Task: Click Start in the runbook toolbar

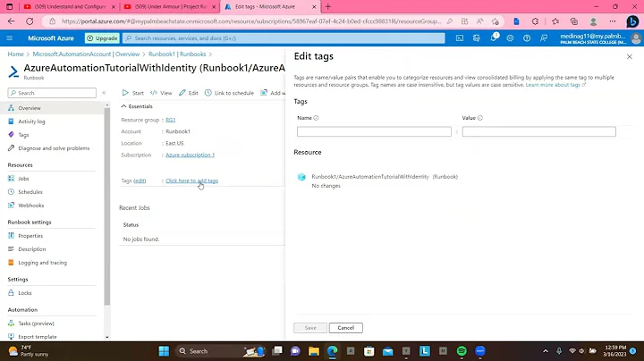Action: point(133,93)
